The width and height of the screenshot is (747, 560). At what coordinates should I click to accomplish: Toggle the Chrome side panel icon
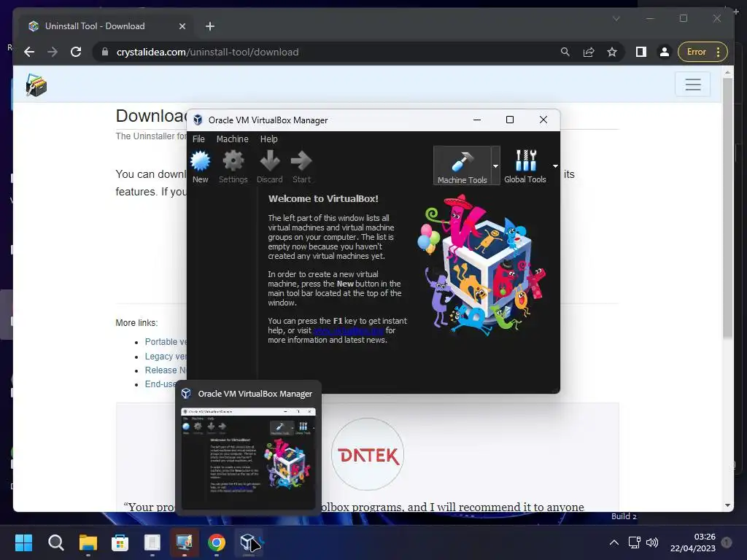(641, 52)
